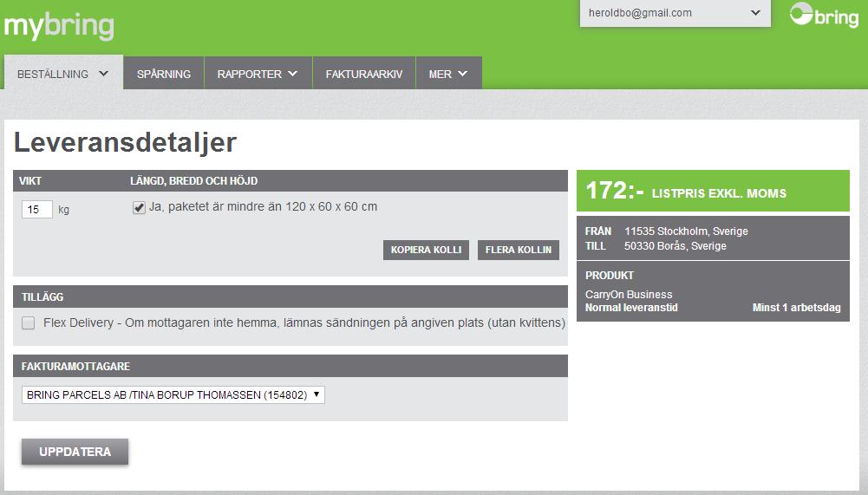Image resolution: width=868 pixels, height=495 pixels.
Task: Uncheck package smaller than 120 x 60 x 60 cm
Action: tap(139, 208)
